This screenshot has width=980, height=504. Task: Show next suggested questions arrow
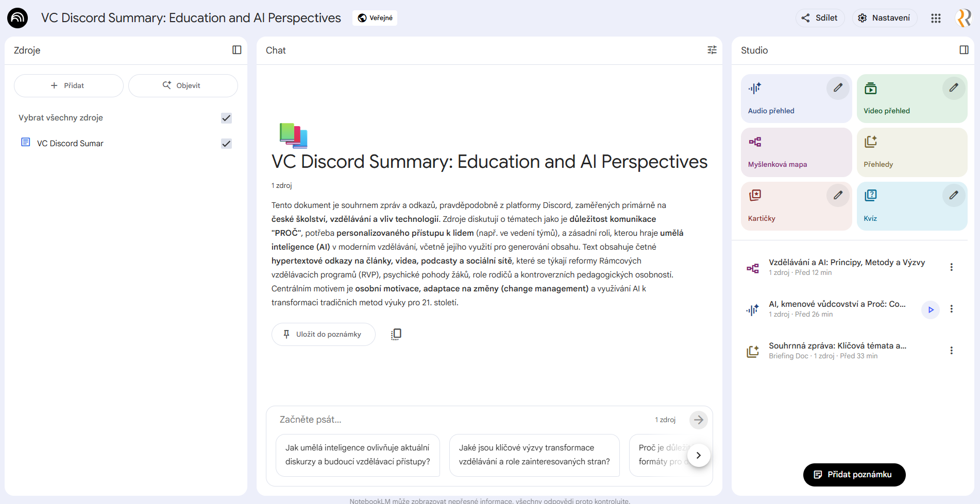699,455
